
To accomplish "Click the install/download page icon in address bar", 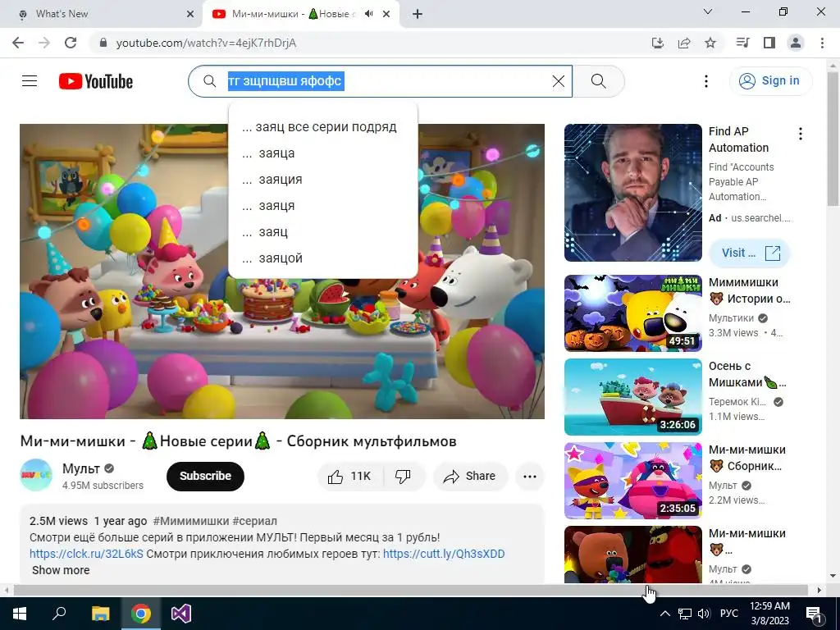I will pyautogui.click(x=657, y=43).
